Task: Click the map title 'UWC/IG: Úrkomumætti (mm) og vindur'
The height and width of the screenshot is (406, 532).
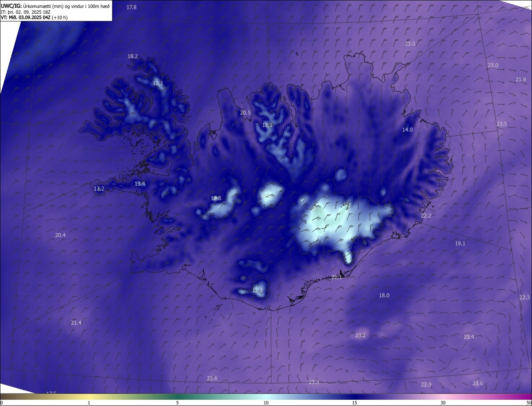Action: click(x=55, y=6)
